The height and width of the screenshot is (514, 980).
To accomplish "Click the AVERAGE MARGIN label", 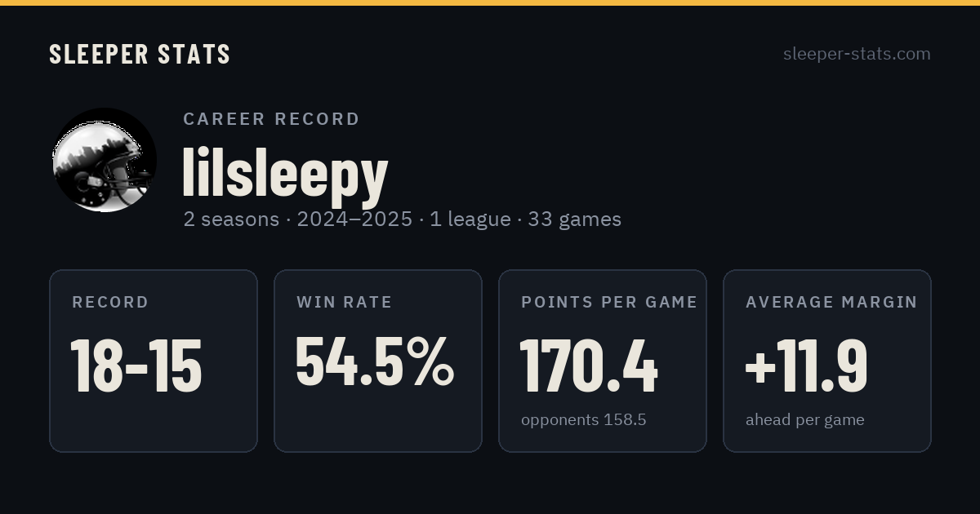I will click(x=831, y=303).
